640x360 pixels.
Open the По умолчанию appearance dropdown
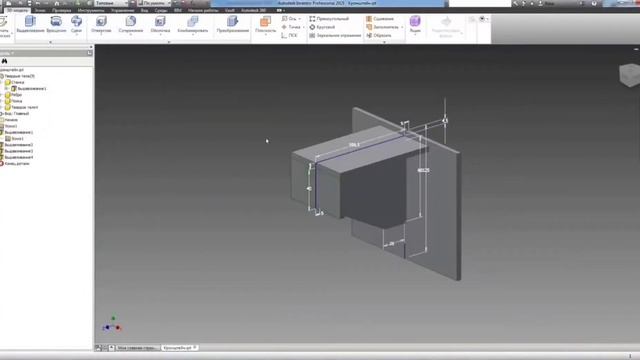[154, 3]
